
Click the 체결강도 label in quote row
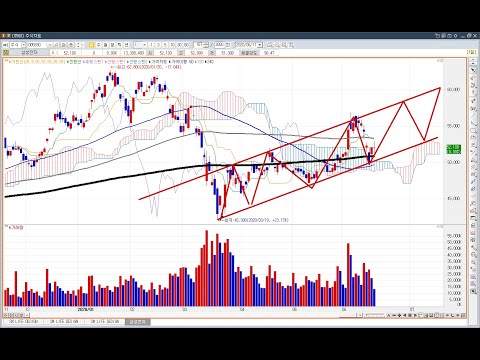(x=249, y=53)
